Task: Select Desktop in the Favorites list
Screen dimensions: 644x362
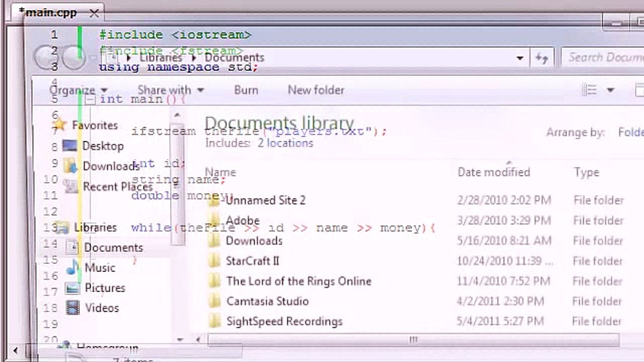Action: 103,146
